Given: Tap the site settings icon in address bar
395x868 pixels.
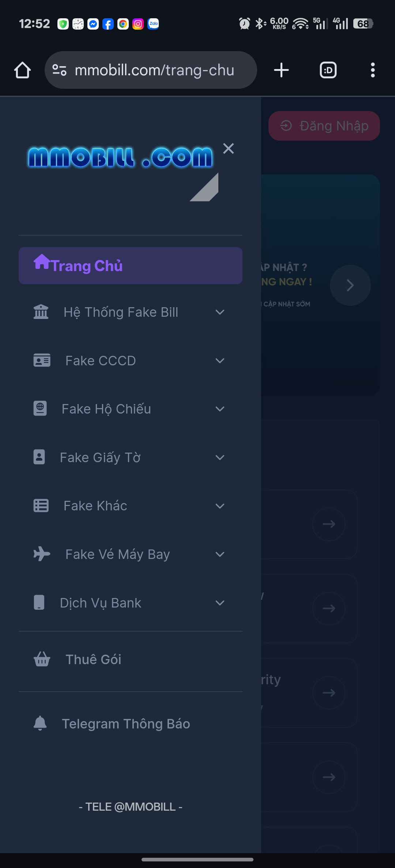Looking at the screenshot, I should coord(59,70).
